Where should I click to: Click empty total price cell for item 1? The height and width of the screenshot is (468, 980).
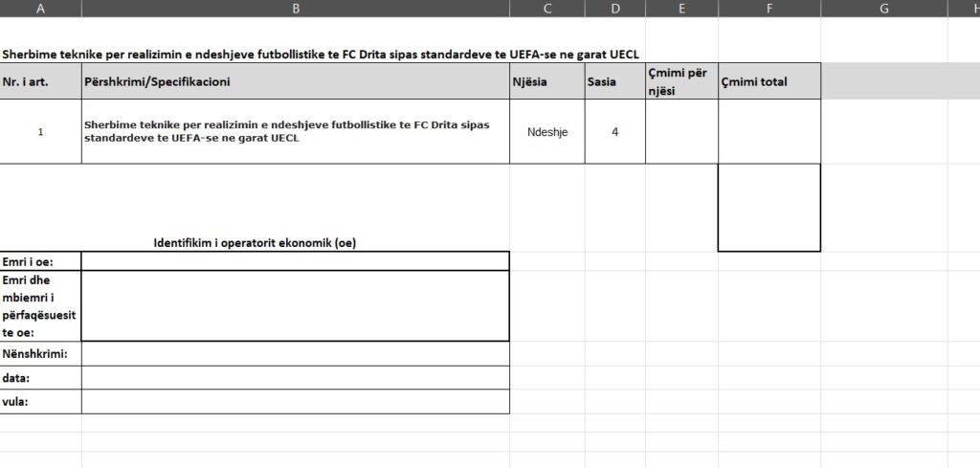click(768, 132)
